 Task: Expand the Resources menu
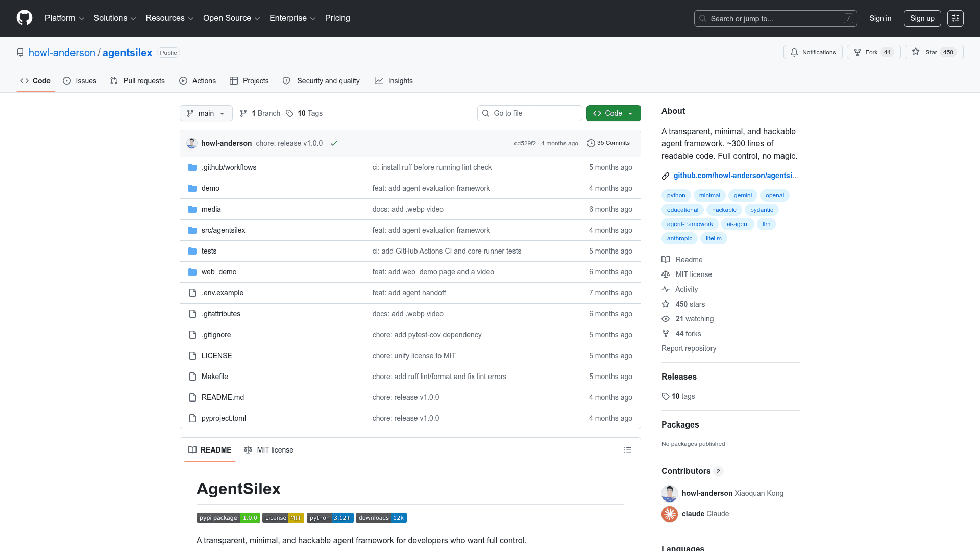[x=169, y=18]
